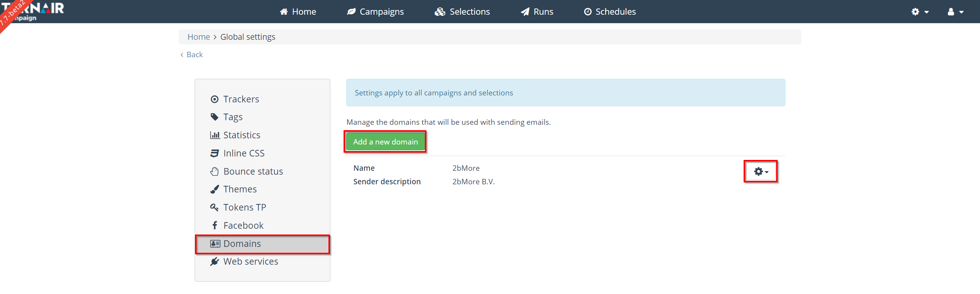Click the Inline CSS icon

(x=214, y=153)
